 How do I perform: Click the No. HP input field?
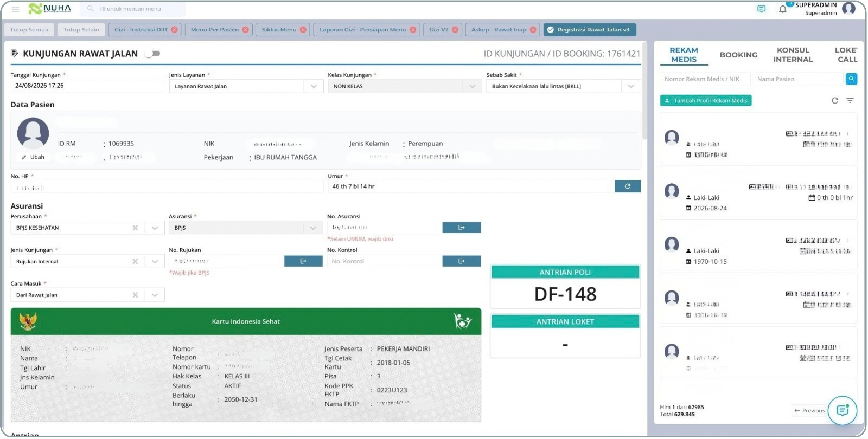[x=167, y=187]
